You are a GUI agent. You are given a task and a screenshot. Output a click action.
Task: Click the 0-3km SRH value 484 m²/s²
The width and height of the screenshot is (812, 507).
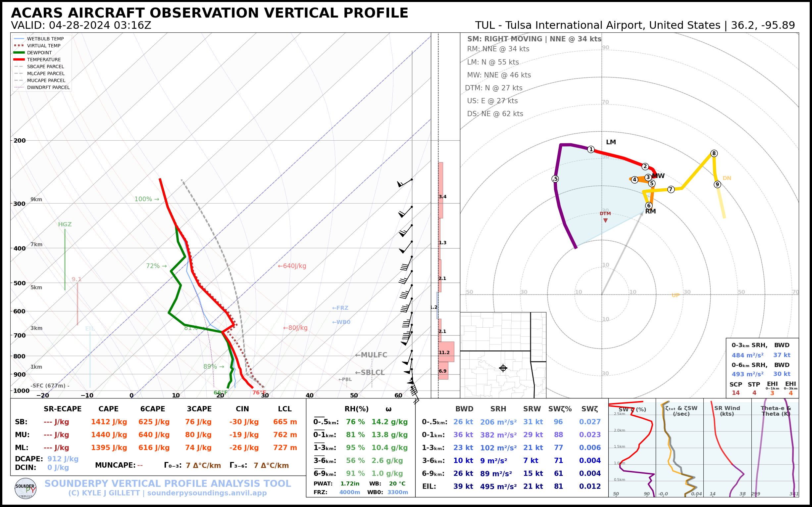click(747, 355)
